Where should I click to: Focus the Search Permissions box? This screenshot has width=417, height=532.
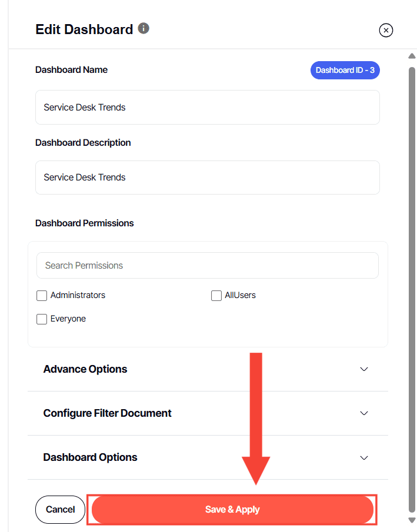207,266
